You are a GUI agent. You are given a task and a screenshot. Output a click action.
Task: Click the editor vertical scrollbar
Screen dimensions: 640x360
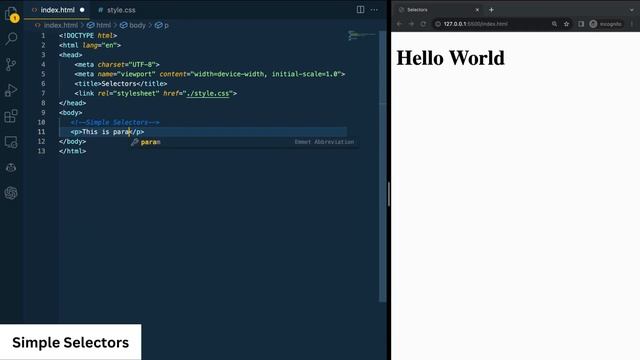click(382, 167)
